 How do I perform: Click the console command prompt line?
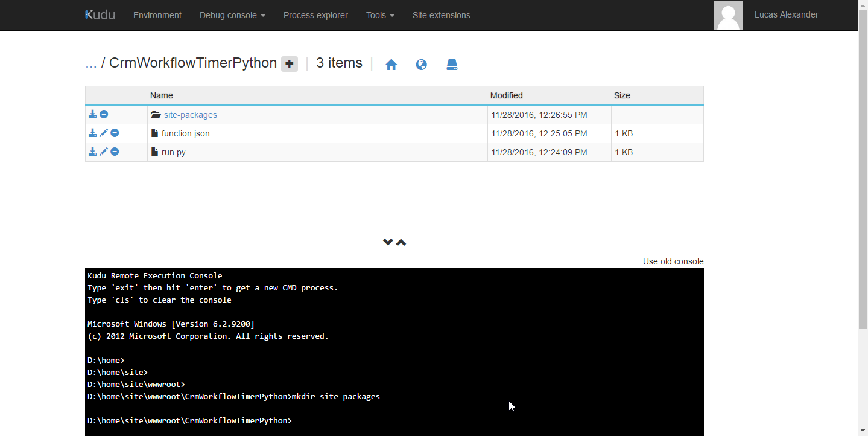pos(189,420)
